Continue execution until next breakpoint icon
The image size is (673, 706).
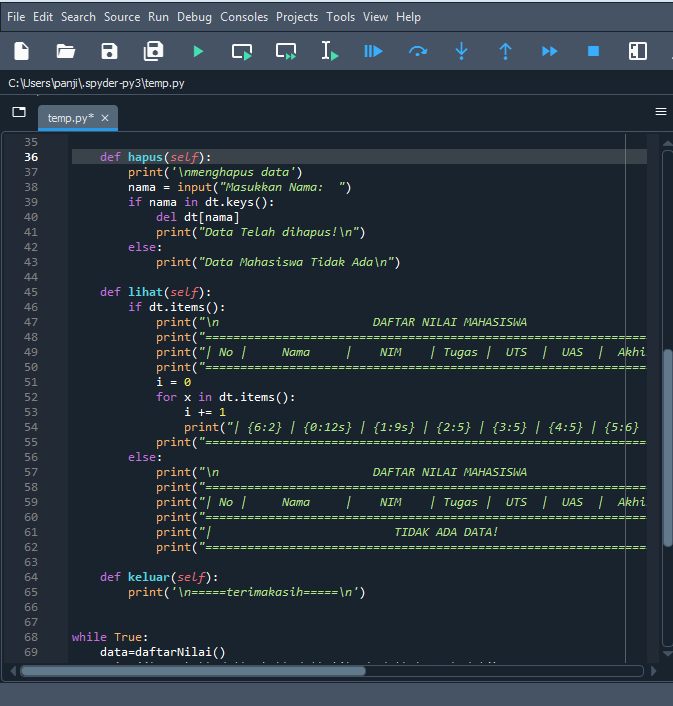click(550, 51)
